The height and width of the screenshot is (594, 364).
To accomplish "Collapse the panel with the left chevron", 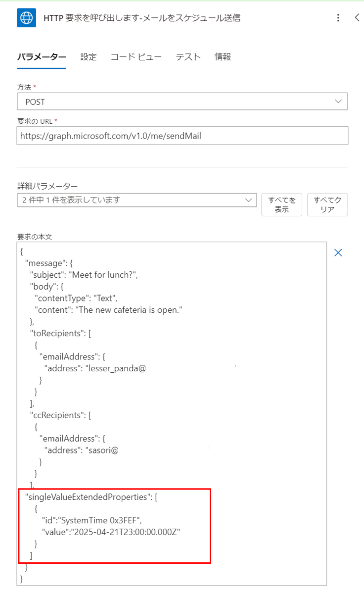I will (358, 18).
